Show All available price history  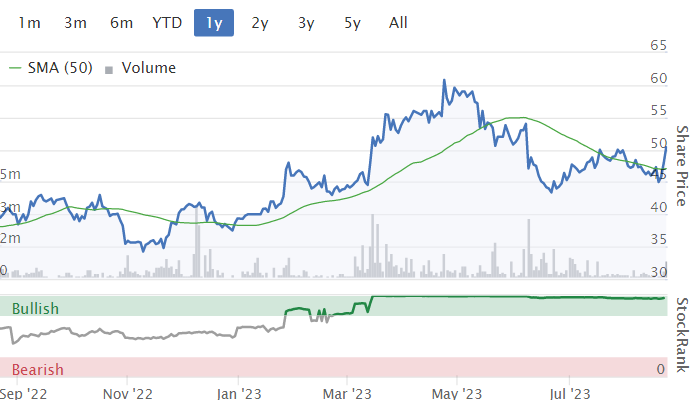398,22
